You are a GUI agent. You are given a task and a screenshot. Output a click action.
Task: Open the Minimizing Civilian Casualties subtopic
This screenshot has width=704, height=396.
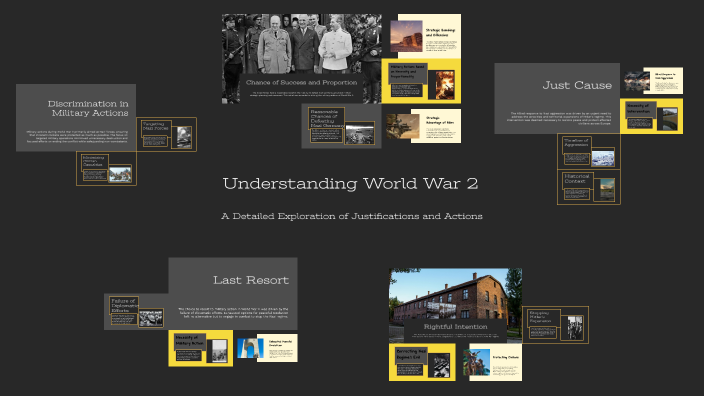106,168
